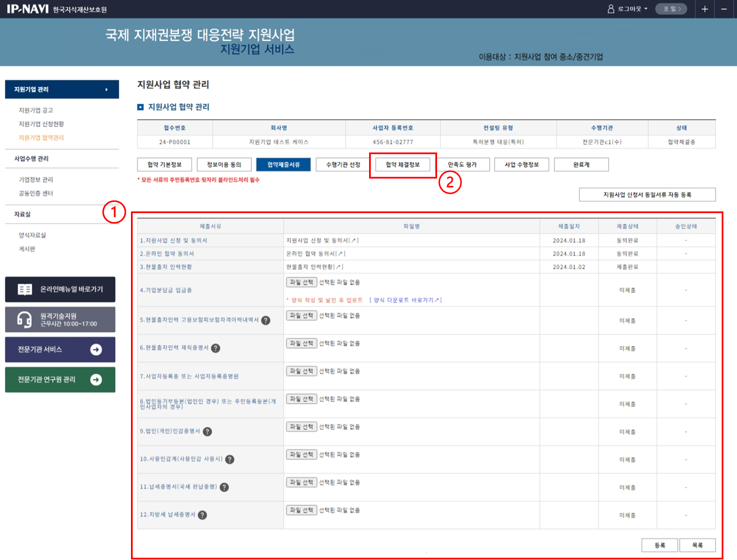The height and width of the screenshot is (560, 737).
Task: Show help for 납세증명서(국세 완납증명)
Action: (x=225, y=487)
